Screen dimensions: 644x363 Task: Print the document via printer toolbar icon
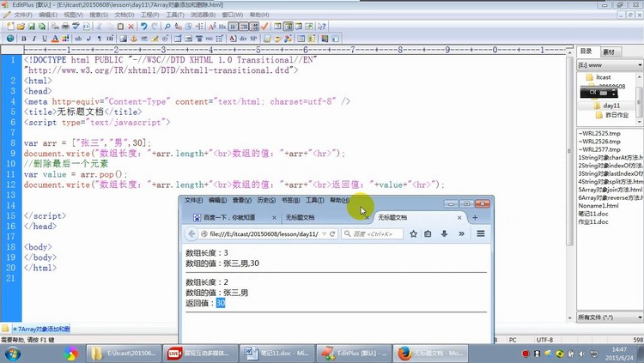pos(65,27)
